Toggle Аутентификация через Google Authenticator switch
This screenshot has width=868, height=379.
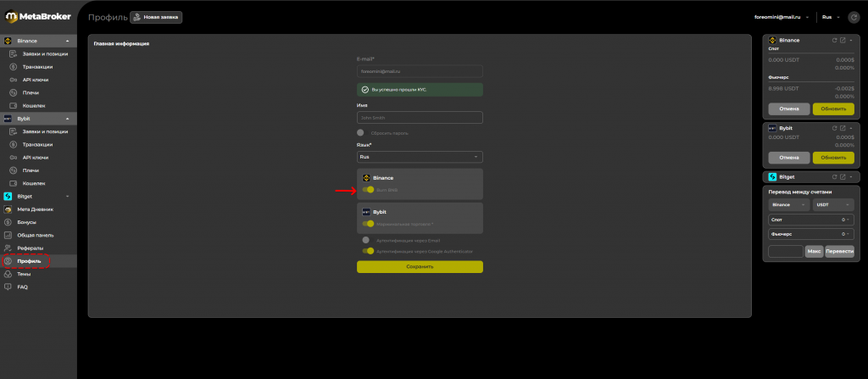368,251
